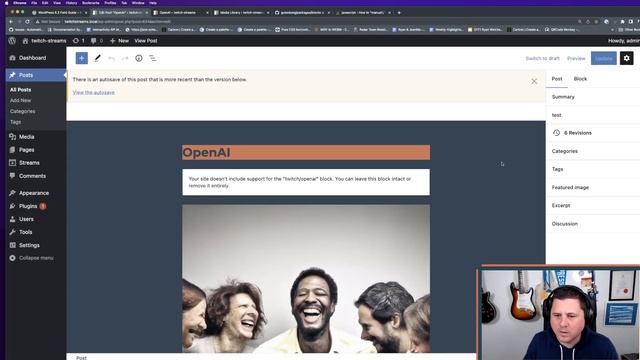This screenshot has width=640, height=360.
Task: Open Tools in the admin sidebar
Action: 25,232
